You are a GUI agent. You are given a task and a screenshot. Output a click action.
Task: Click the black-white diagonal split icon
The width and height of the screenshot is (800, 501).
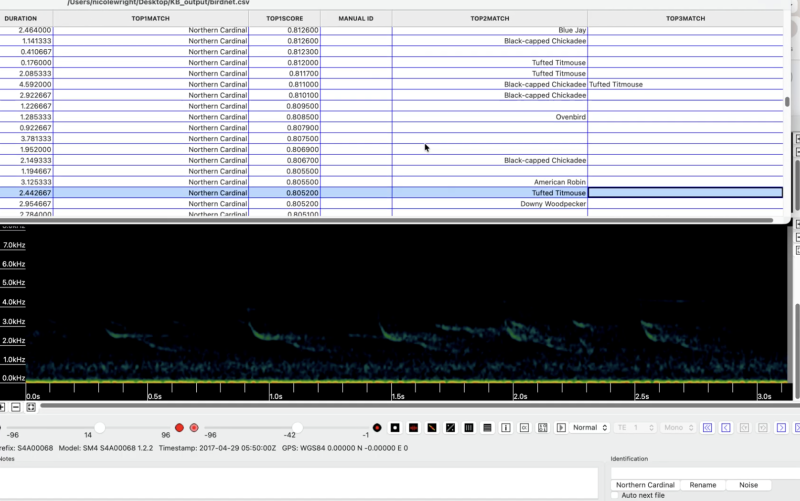click(x=451, y=428)
